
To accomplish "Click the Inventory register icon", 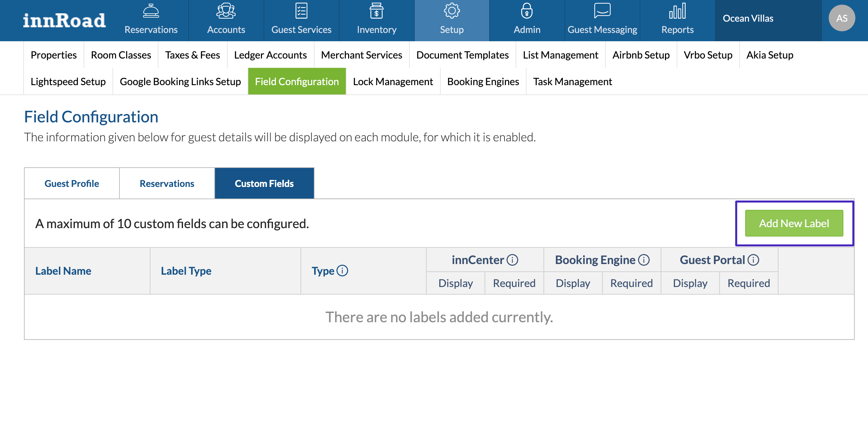I will tap(376, 11).
